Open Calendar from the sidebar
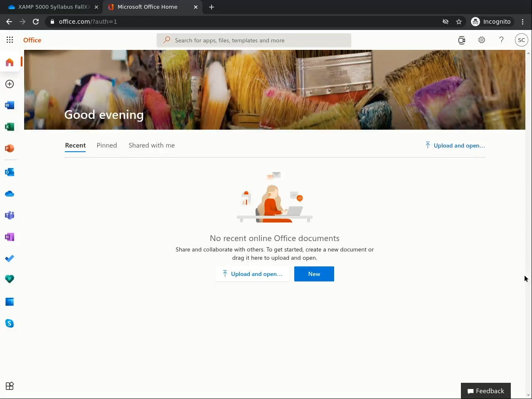 pos(10,302)
